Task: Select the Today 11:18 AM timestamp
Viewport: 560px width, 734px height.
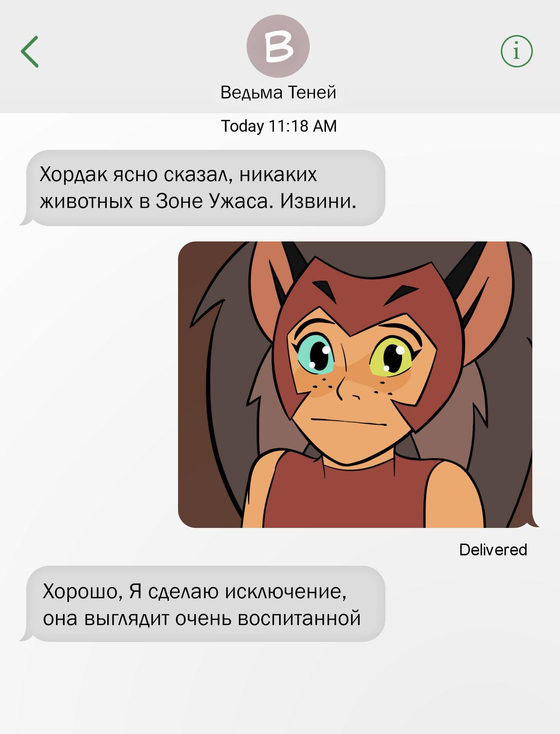Action: (x=279, y=126)
